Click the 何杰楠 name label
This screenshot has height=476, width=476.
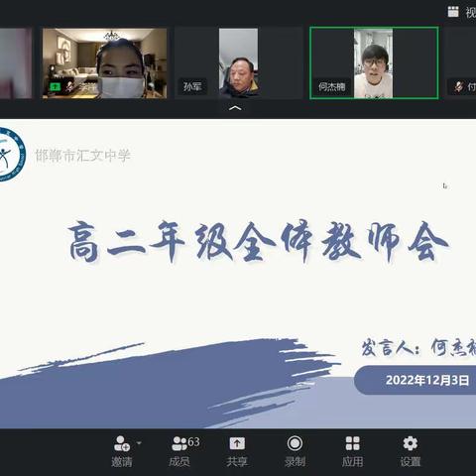coord(331,87)
